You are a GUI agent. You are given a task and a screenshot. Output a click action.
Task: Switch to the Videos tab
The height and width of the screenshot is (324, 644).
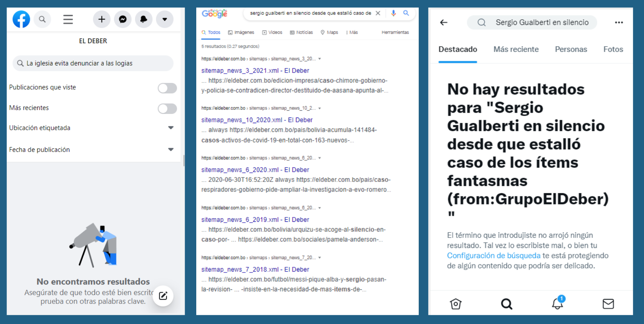pyautogui.click(x=272, y=32)
